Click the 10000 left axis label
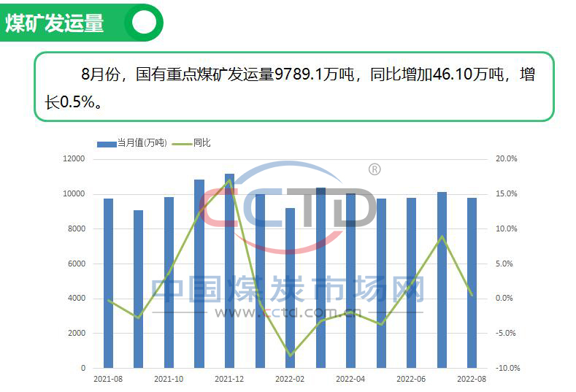 point(74,193)
